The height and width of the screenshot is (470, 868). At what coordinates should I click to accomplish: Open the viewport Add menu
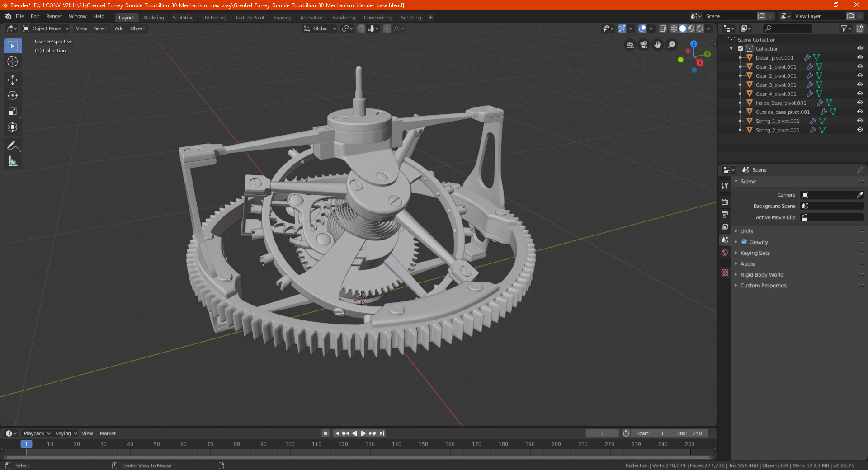(x=119, y=28)
